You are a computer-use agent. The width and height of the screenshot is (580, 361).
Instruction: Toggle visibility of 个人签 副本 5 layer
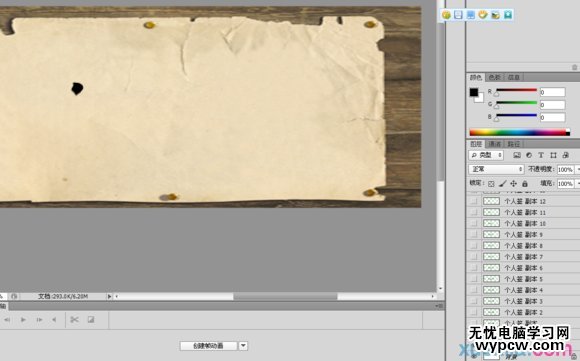(x=473, y=279)
